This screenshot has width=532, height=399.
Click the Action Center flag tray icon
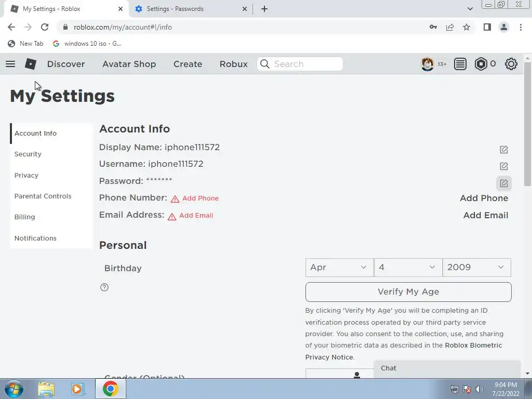pyautogui.click(x=467, y=389)
